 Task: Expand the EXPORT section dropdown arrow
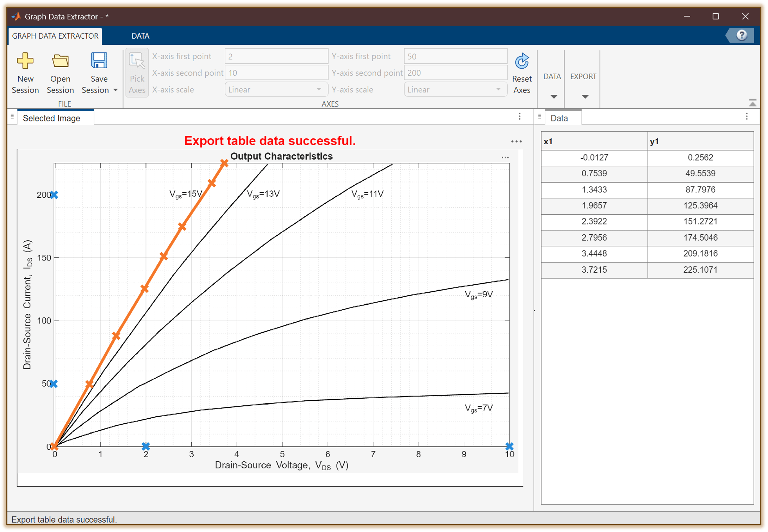585,96
